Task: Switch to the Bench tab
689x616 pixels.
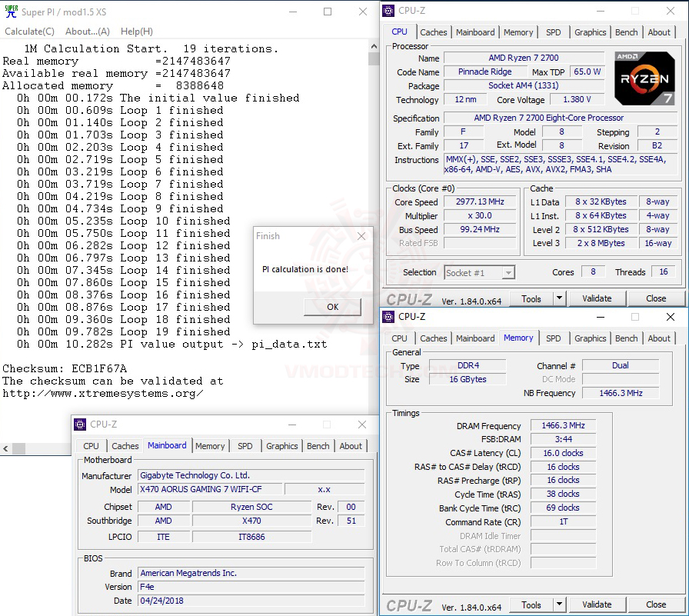Action: point(626,32)
